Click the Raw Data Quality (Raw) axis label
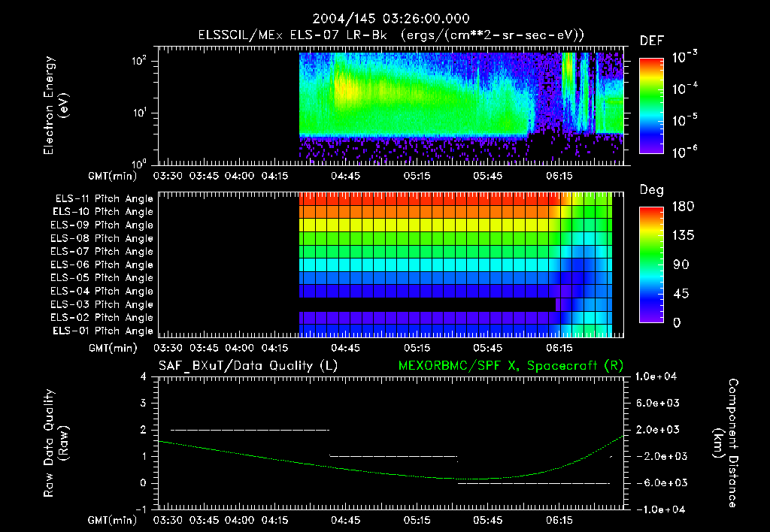 [x=56, y=443]
